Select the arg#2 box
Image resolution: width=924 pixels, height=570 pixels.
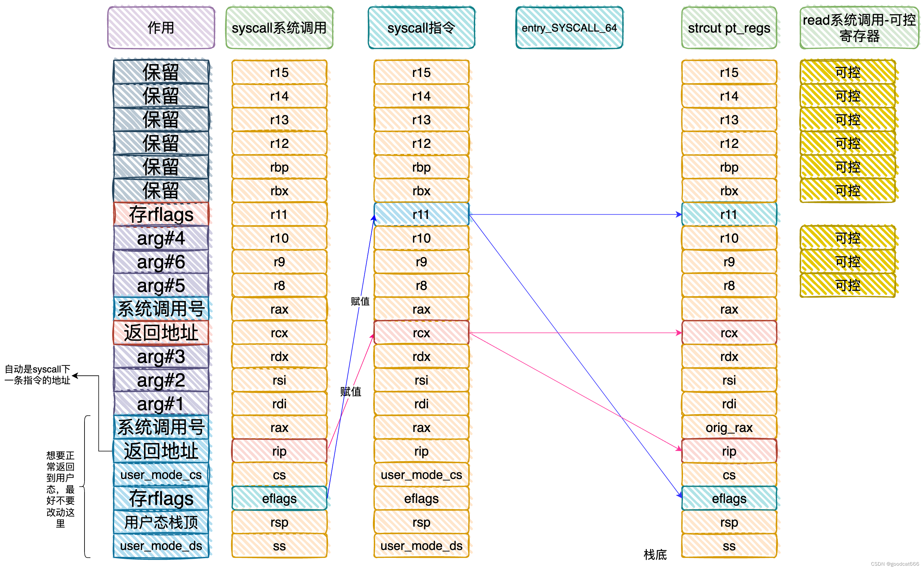(161, 380)
